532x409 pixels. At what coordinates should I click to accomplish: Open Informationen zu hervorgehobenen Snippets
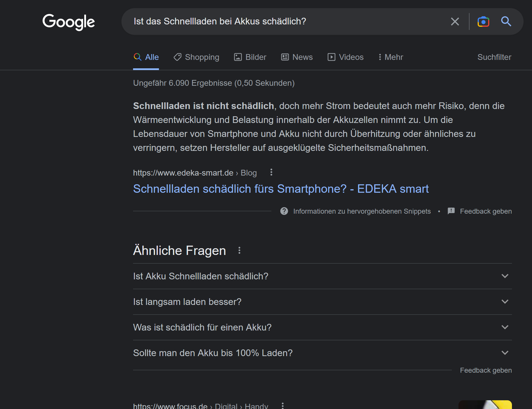pyautogui.click(x=362, y=211)
